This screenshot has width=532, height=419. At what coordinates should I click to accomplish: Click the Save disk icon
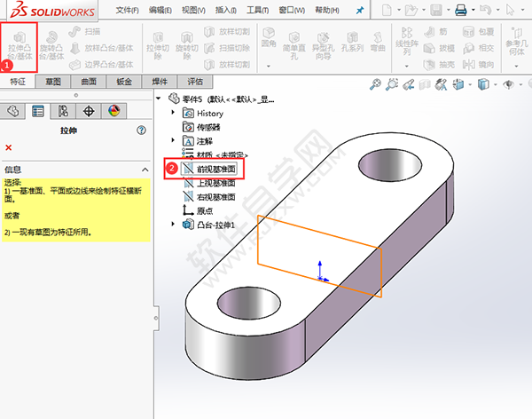tap(436, 10)
